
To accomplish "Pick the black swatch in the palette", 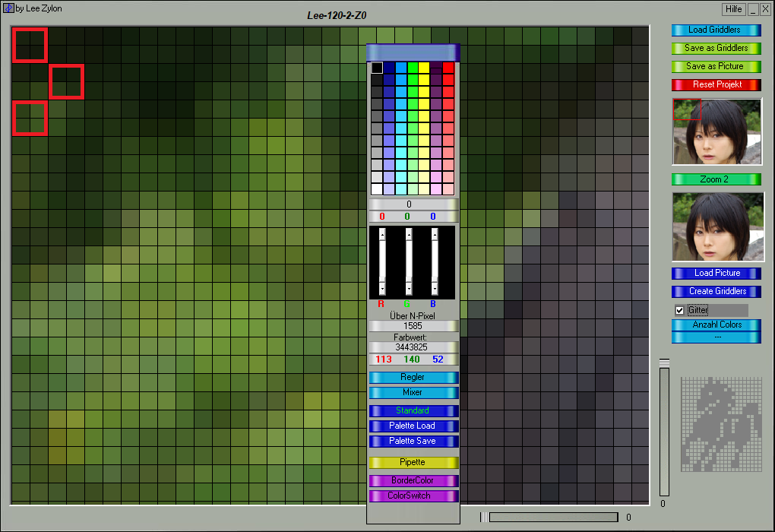I will (x=377, y=68).
